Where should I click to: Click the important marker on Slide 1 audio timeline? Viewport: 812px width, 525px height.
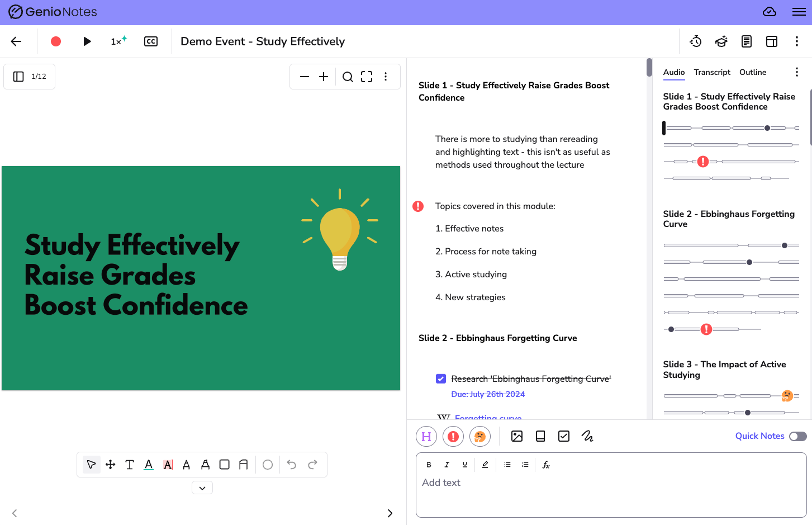pyautogui.click(x=703, y=162)
